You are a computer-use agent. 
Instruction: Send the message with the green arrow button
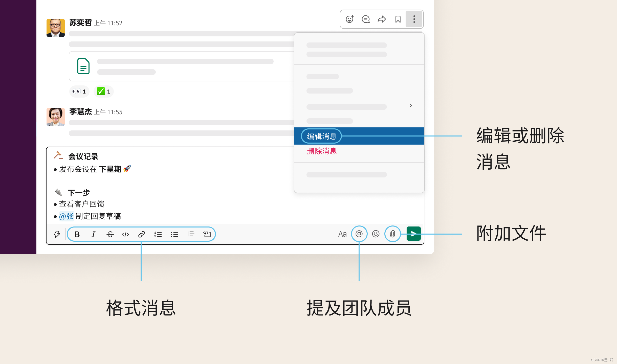[x=414, y=234]
